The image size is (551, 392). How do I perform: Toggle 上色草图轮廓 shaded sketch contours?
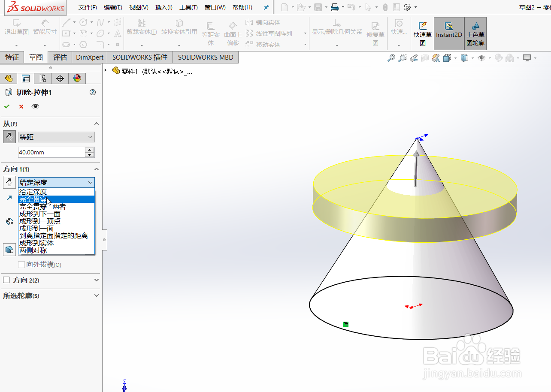click(x=475, y=33)
